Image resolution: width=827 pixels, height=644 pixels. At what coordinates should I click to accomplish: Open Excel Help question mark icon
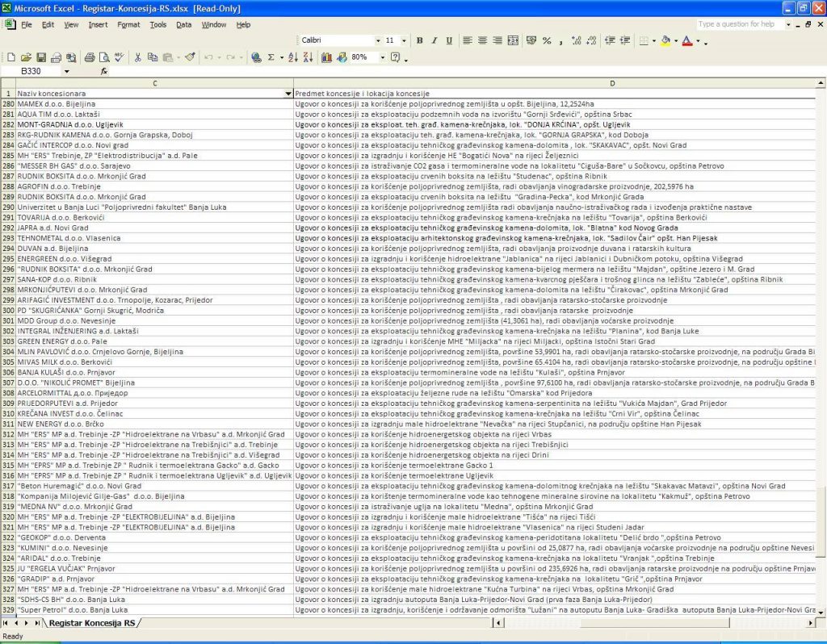pos(396,57)
